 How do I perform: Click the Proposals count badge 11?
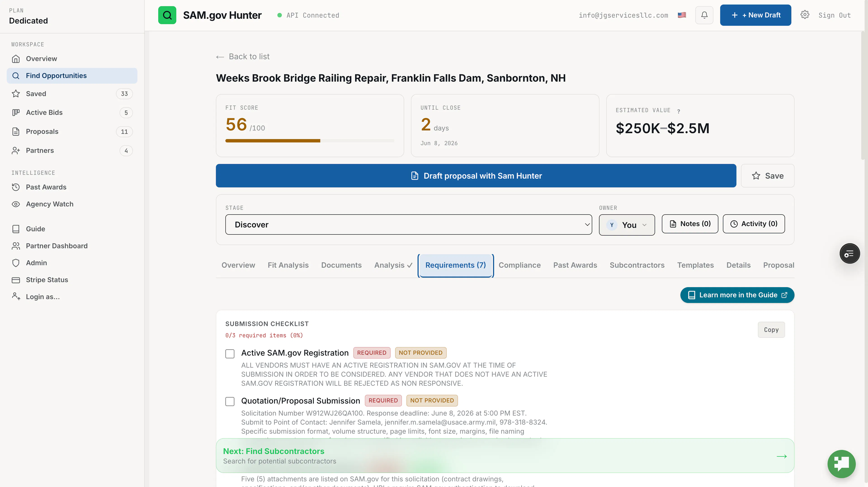[124, 131]
